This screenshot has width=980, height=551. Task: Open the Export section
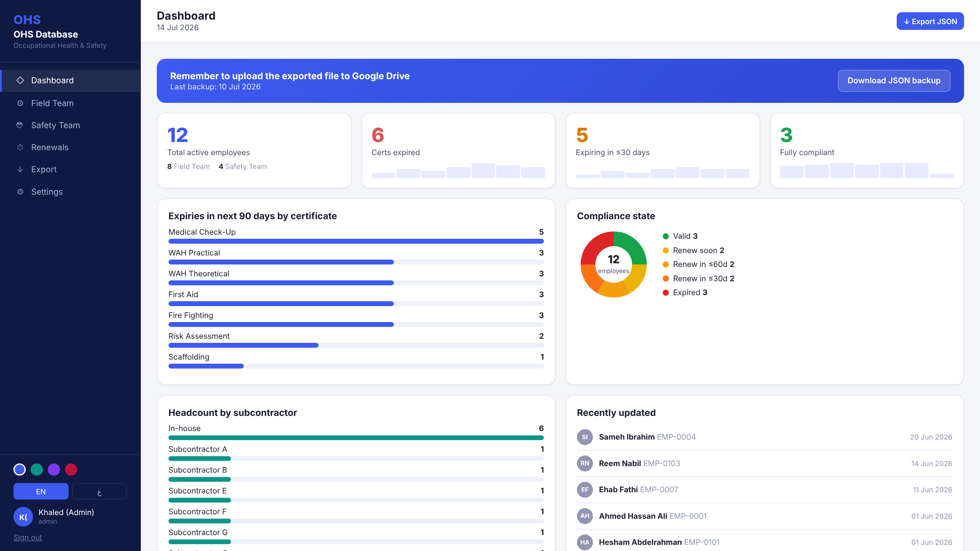tap(70, 169)
